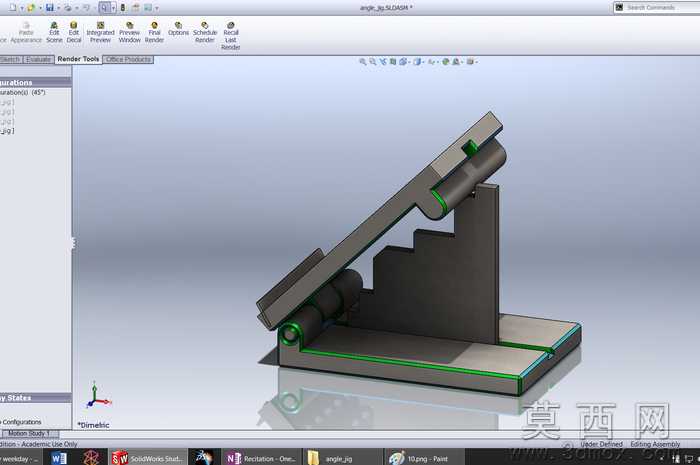Click the New document icon
Screen dimensions: 700x465
coord(12,8)
